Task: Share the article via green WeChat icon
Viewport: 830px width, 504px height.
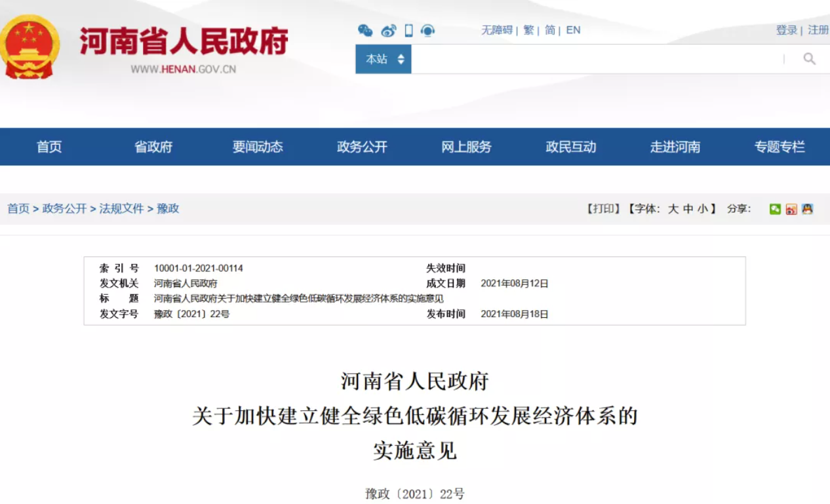Action: point(775,209)
